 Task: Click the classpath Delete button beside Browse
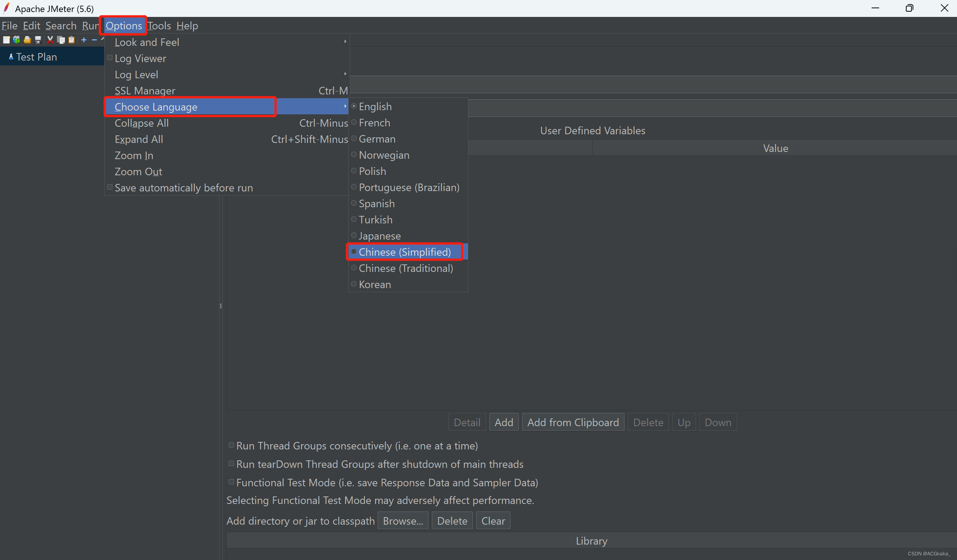(x=452, y=521)
